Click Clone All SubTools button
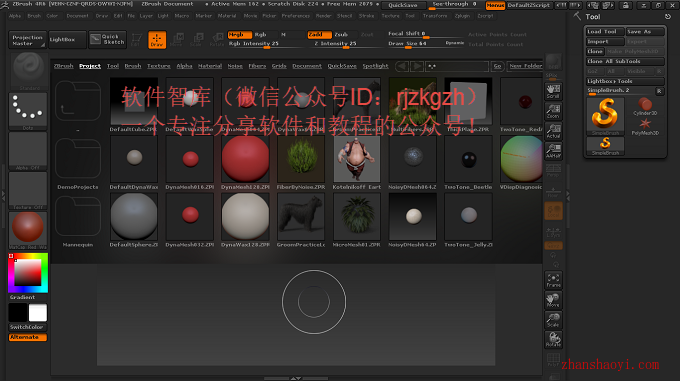The image size is (680, 381). [625, 62]
